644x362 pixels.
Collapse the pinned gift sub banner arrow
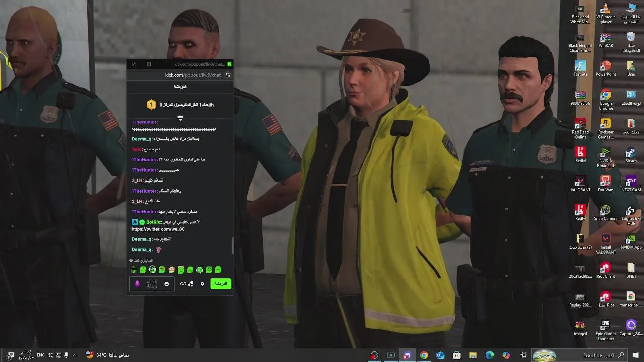coord(180,118)
